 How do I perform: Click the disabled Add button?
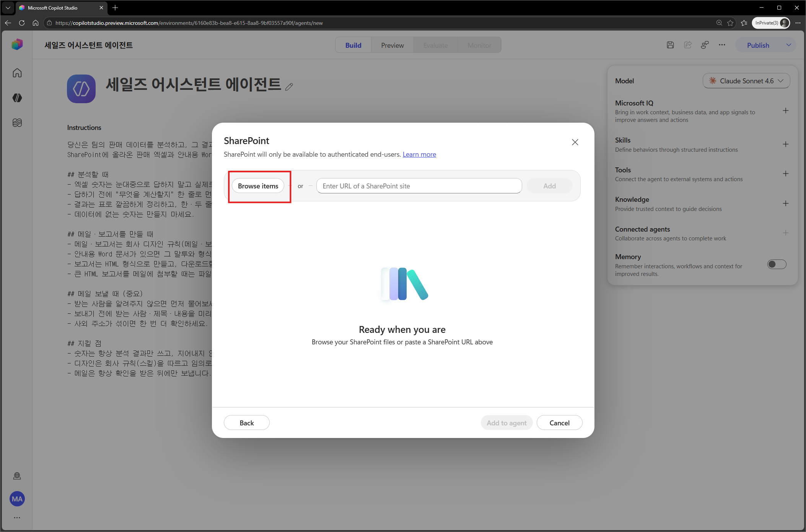pos(549,186)
